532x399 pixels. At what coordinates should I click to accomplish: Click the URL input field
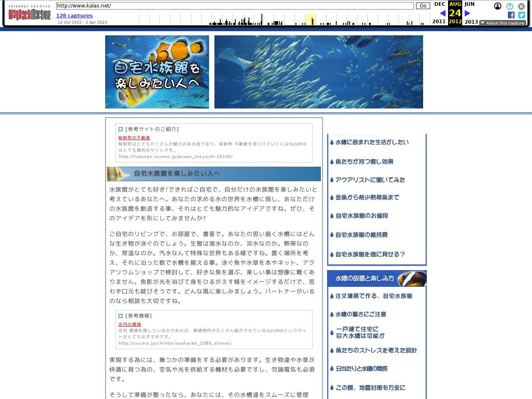[235, 6]
